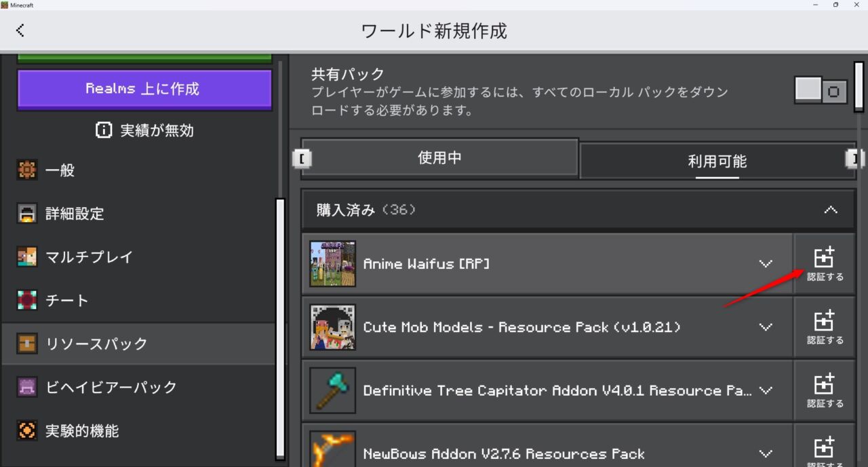Click the Anime Waifus [RP] pack name
868x467 pixels.
(427, 264)
